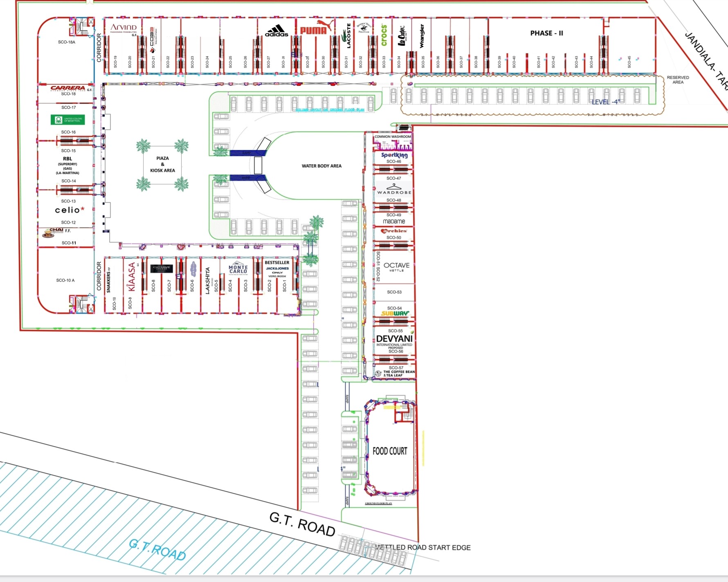Image resolution: width=728 pixels, height=582 pixels.
Task: Click the COMMON WASHROOM label
Action: pyautogui.click(x=393, y=137)
